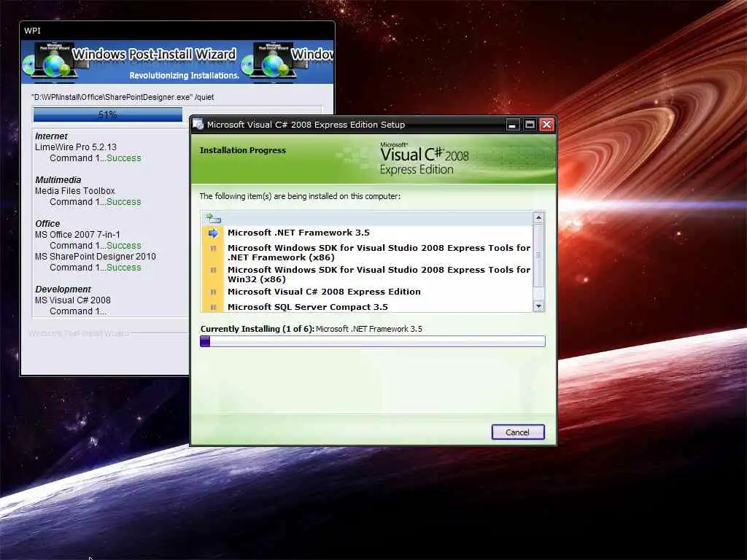Click 'Installation Progress' heading
The image size is (747, 560).
click(x=242, y=150)
